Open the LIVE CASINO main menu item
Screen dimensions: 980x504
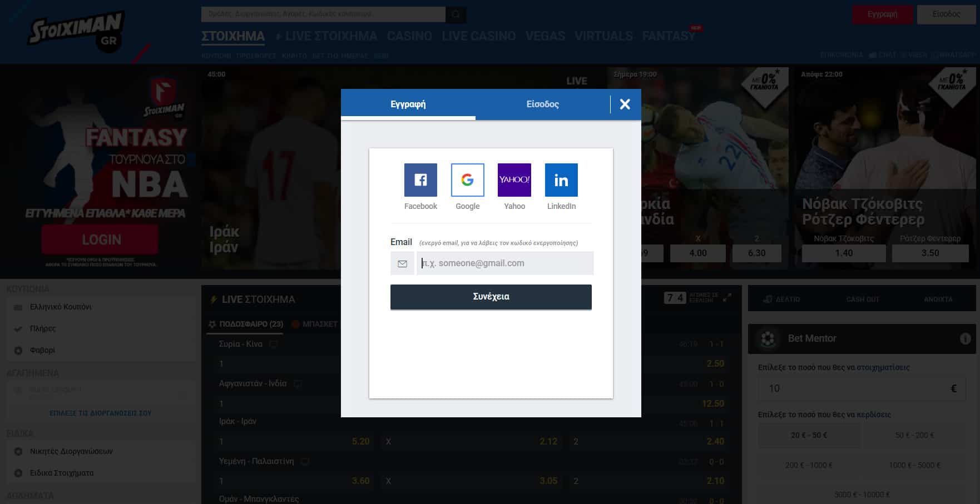click(x=479, y=37)
